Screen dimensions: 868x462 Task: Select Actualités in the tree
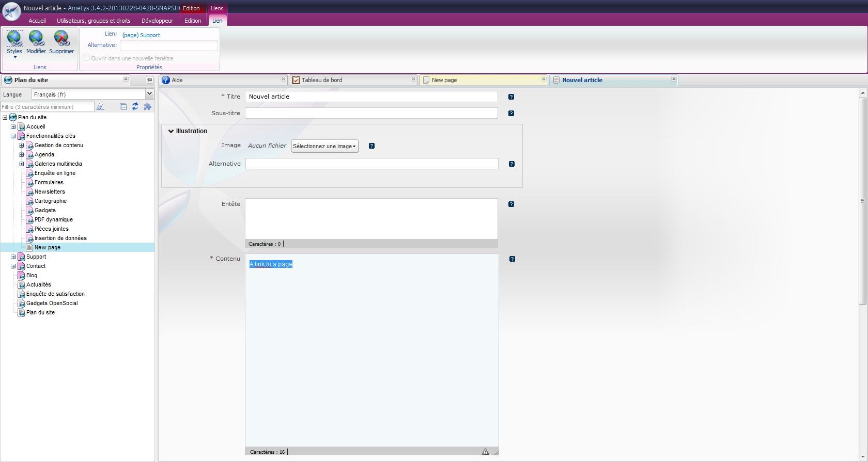pyautogui.click(x=39, y=284)
